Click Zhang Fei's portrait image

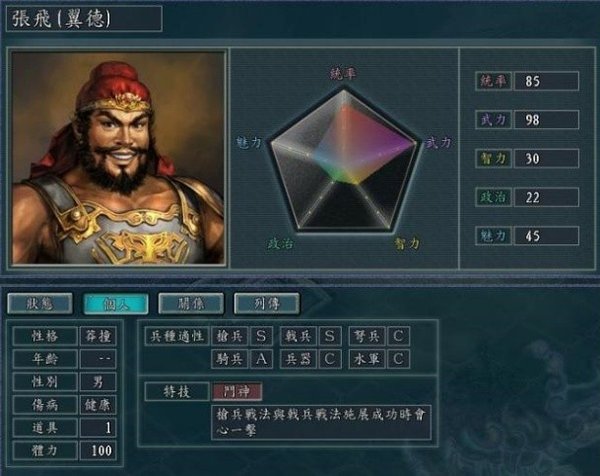point(118,158)
